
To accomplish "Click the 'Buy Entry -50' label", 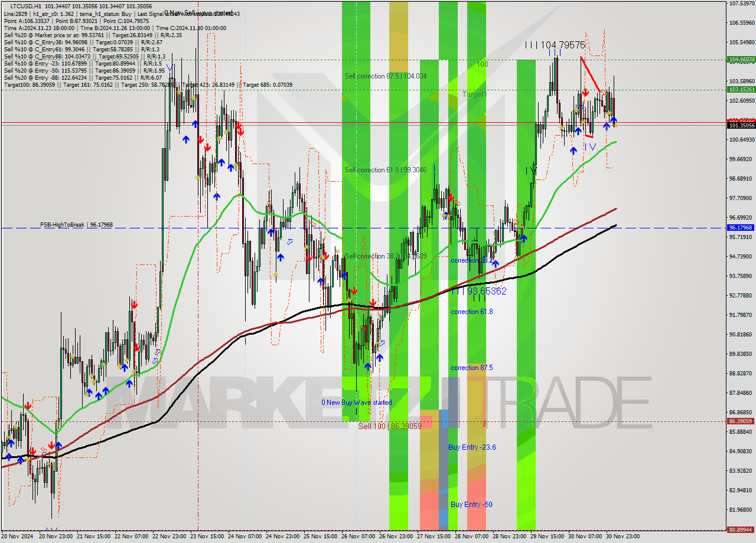I will 471,505.
